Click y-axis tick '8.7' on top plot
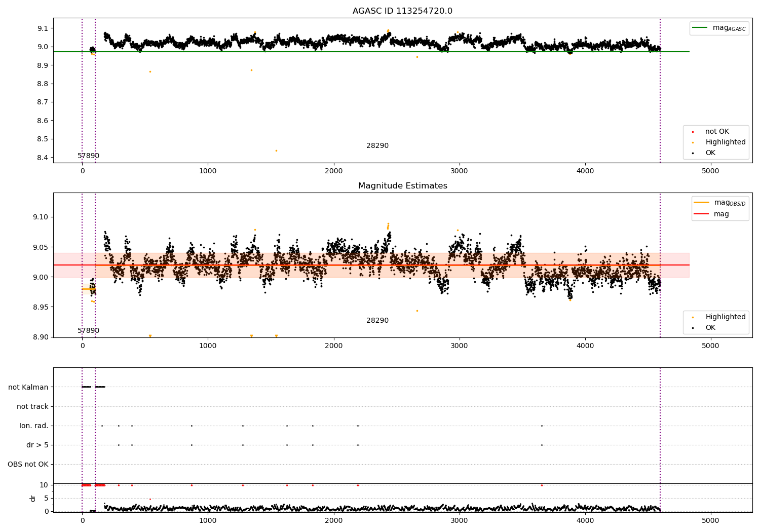 pos(43,102)
